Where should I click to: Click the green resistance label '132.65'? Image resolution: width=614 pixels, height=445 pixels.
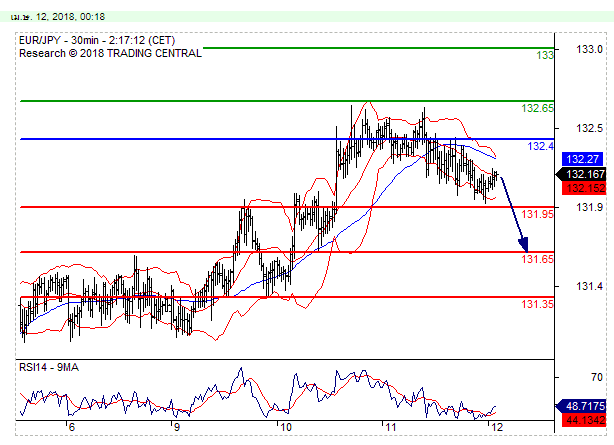tap(537, 108)
